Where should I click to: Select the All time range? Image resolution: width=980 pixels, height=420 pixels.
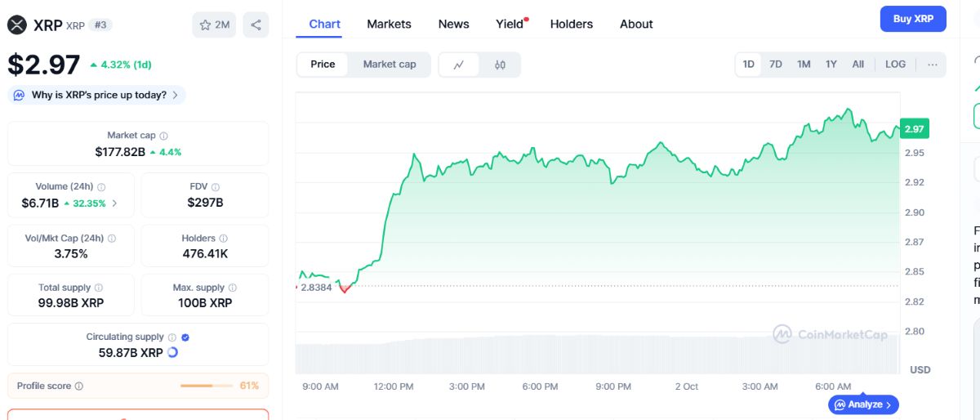click(x=857, y=65)
